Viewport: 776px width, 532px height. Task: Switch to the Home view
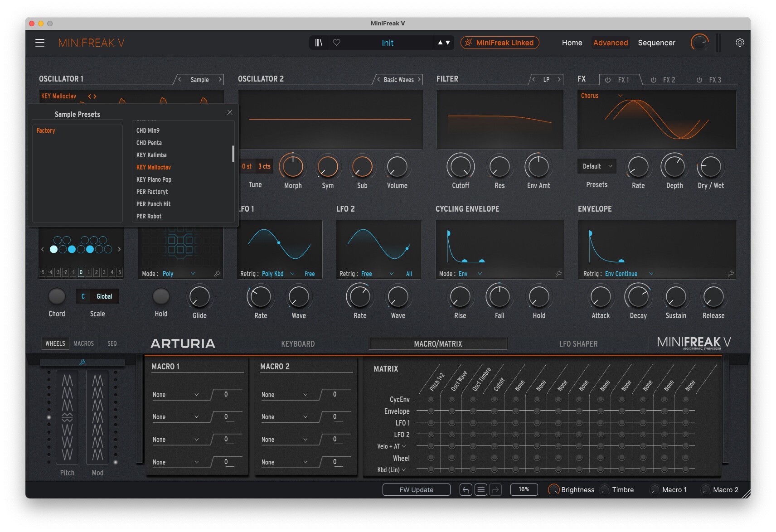[x=572, y=43]
